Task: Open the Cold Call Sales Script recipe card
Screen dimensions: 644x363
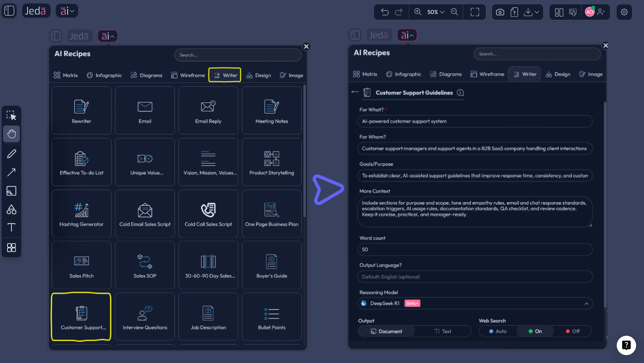Action: click(208, 214)
